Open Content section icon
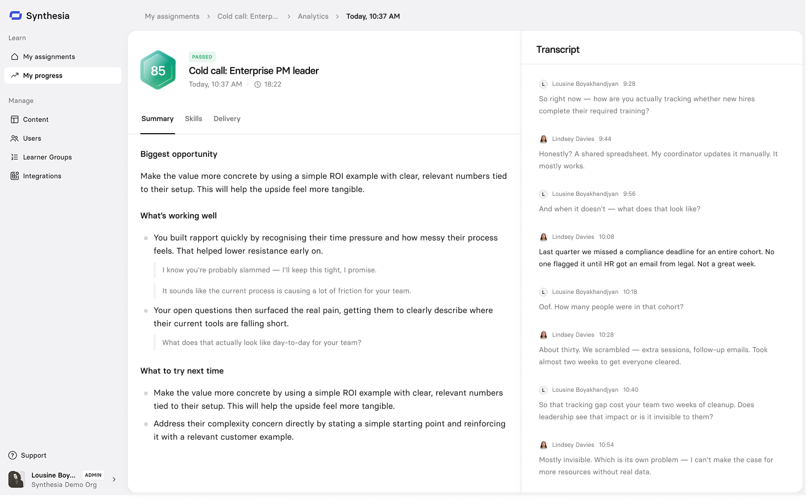 (x=15, y=119)
